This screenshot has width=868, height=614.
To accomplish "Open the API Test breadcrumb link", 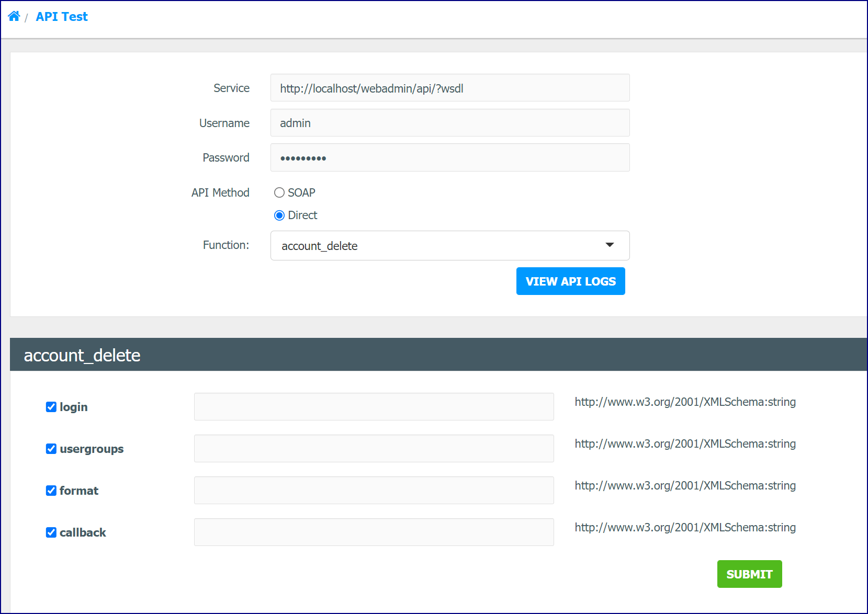I will pyautogui.click(x=62, y=17).
